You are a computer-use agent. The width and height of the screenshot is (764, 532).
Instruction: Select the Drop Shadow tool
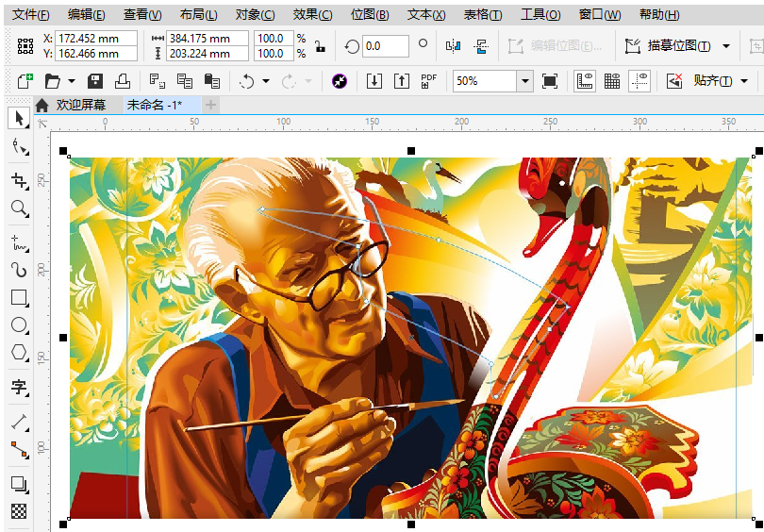point(19,484)
